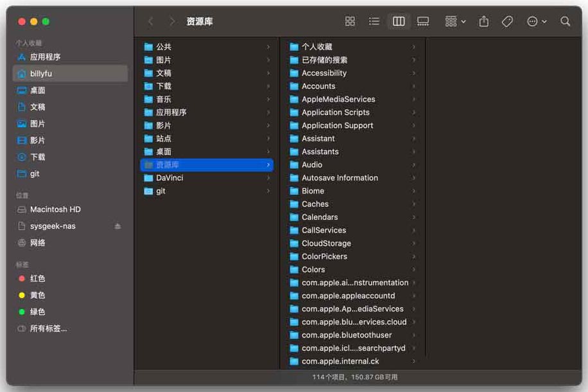Switch to gallery view

[423, 21]
